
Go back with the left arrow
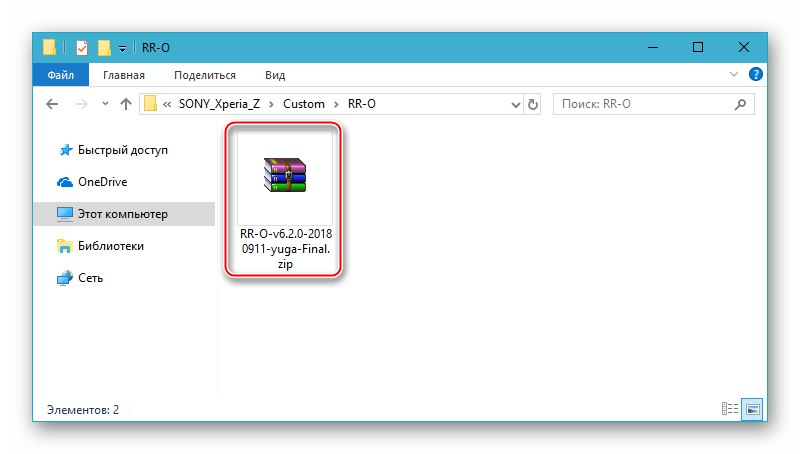52,104
